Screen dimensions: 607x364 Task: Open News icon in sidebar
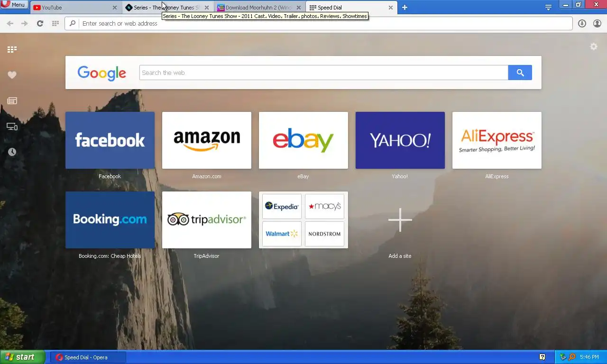[12, 100]
